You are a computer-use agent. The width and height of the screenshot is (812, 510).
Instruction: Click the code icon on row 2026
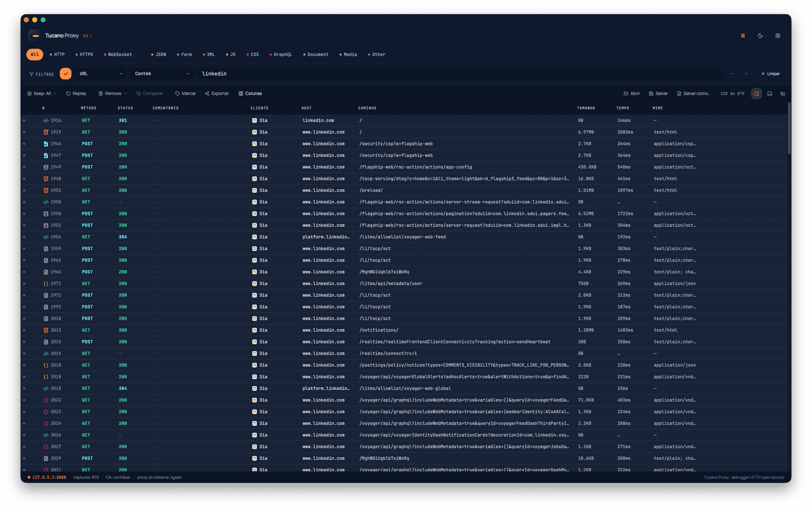coord(46,435)
